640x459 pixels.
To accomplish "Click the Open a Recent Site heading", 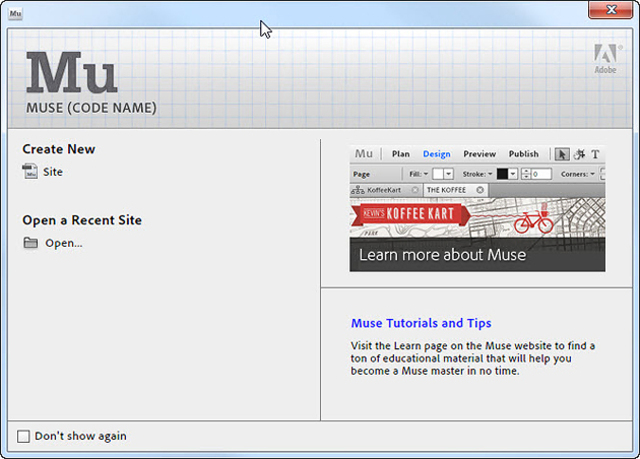I will coord(82,220).
